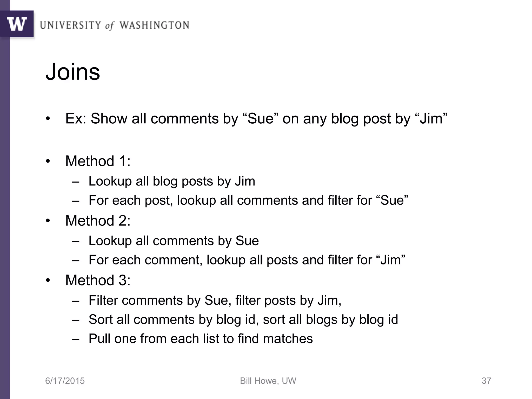The width and height of the screenshot is (532, 399).
Task: Click the bullet before Method 3
Action: click(x=48, y=281)
